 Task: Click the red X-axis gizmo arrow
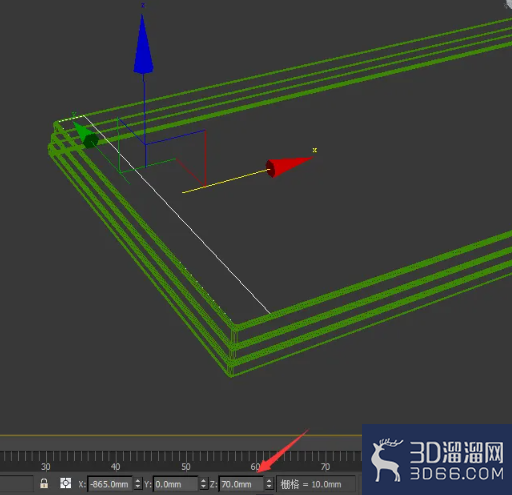pos(288,167)
